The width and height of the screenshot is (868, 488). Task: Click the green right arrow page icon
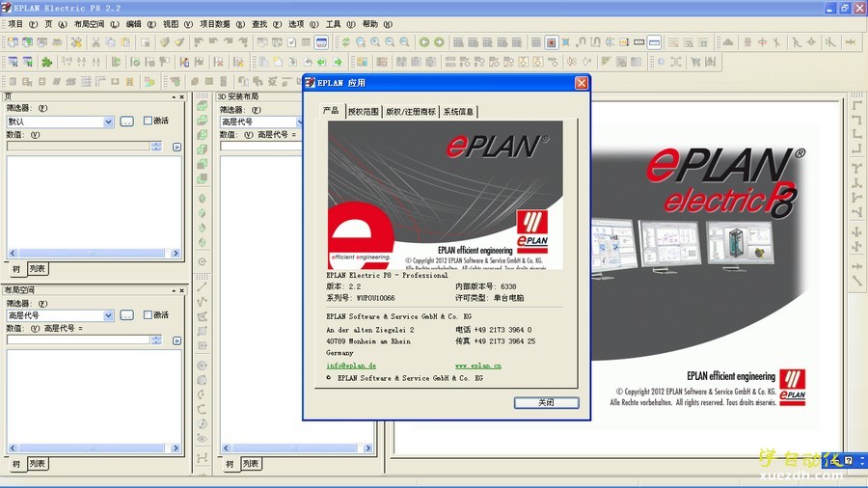(338, 62)
